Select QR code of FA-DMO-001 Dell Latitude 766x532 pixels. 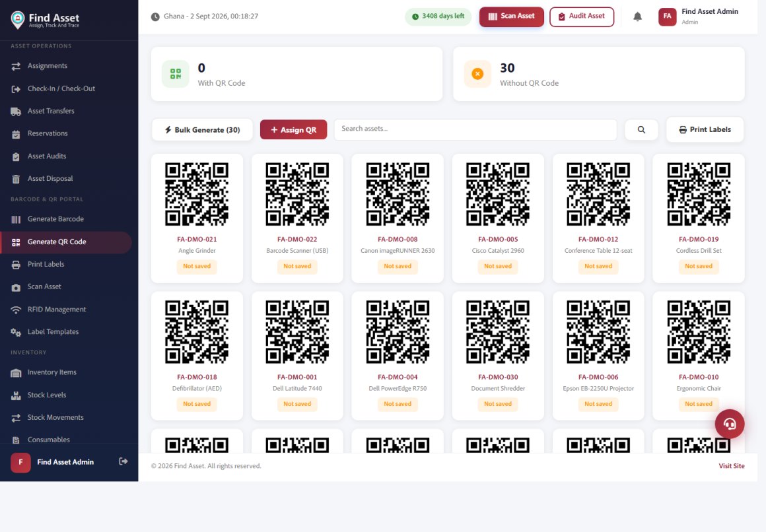[297, 332]
